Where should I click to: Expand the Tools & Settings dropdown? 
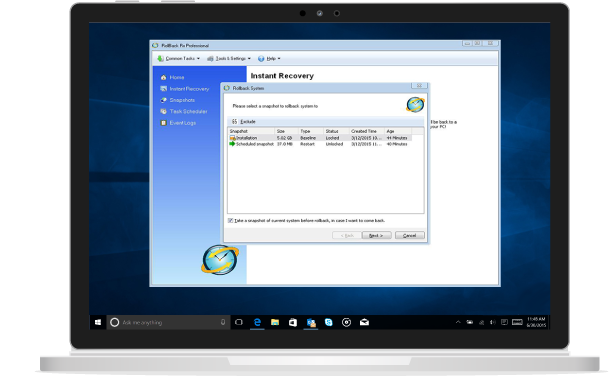coord(229,58)
